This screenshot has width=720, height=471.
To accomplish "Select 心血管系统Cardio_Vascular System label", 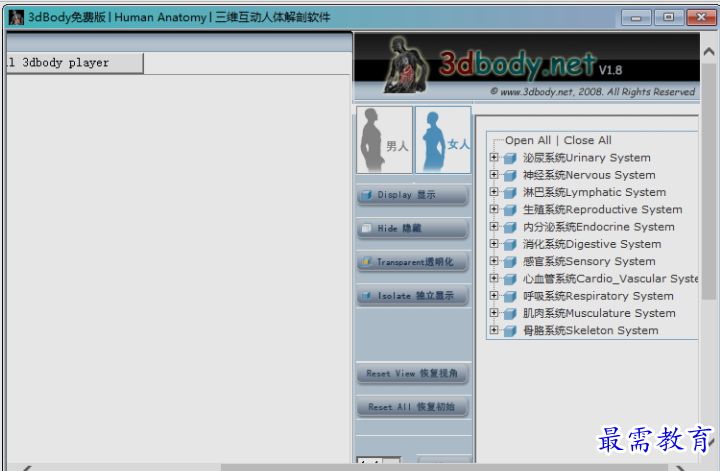I will (x=610, y=279).
